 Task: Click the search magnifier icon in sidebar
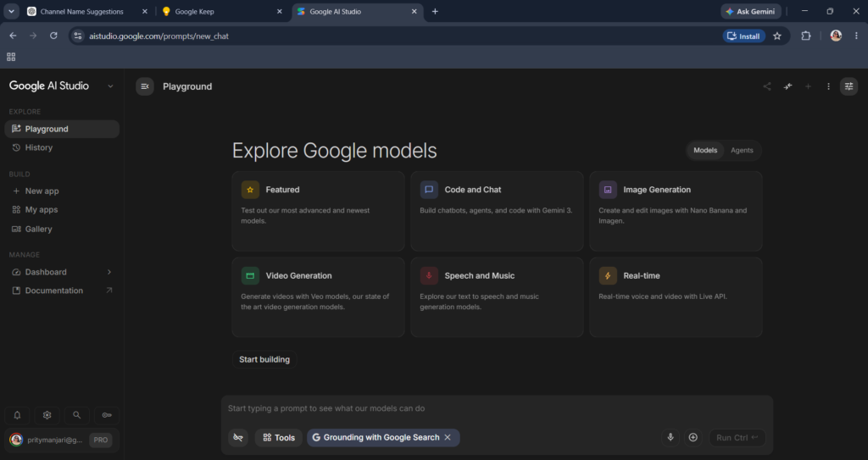77,415
